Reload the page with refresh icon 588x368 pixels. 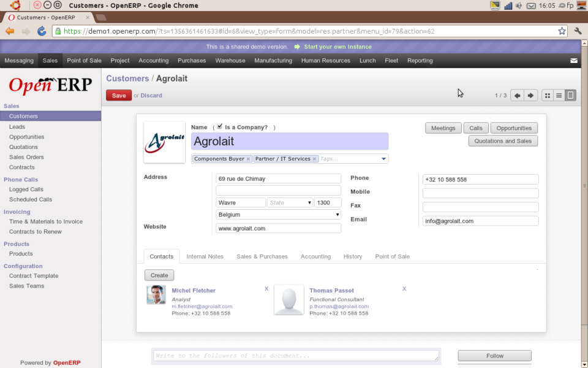(x=42, y=31)
